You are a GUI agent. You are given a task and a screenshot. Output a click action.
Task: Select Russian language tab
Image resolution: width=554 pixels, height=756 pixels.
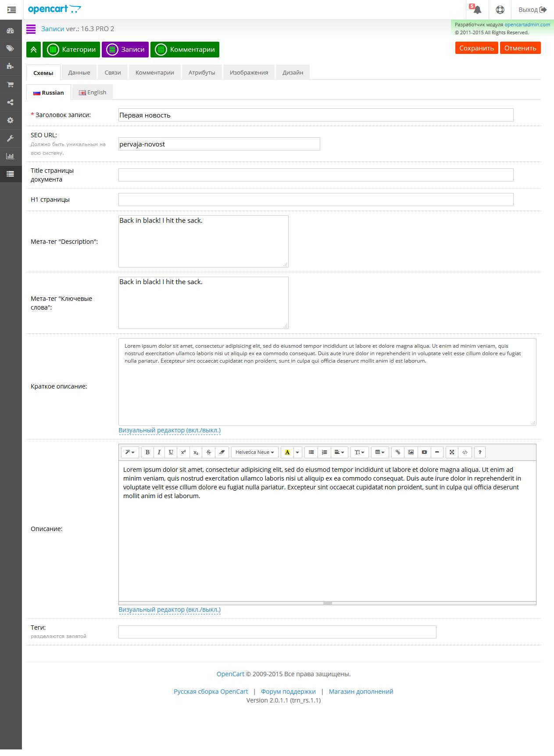coord(49,93)
